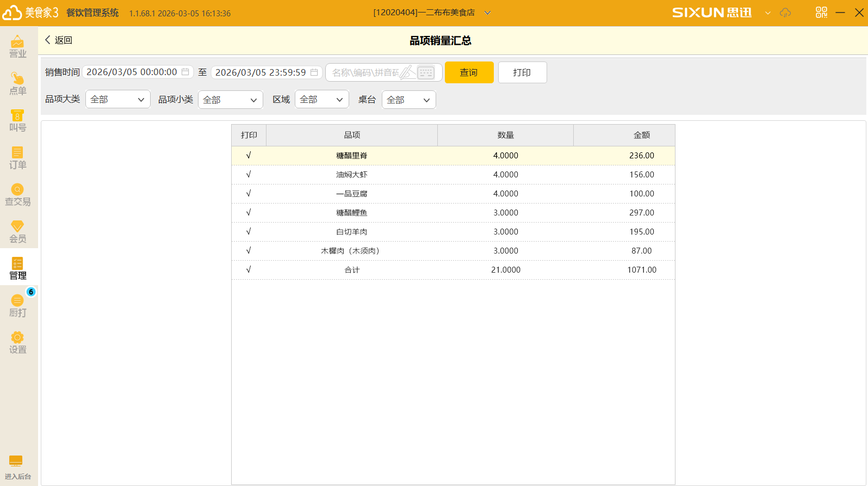Open the 点单 ordering sidebar icon
This screenshot has height=486, width=868.
(x=17, y=83)
